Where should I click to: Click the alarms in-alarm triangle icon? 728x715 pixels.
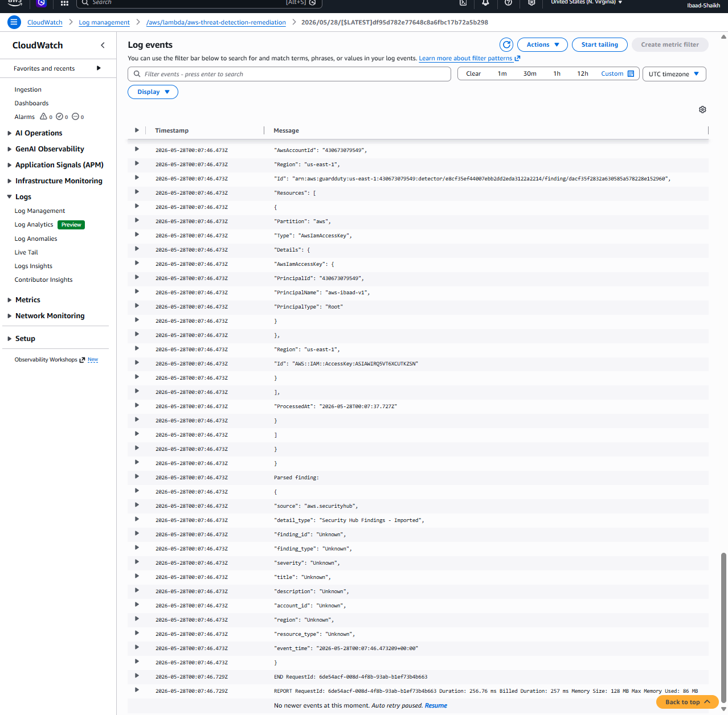point(43,116)
